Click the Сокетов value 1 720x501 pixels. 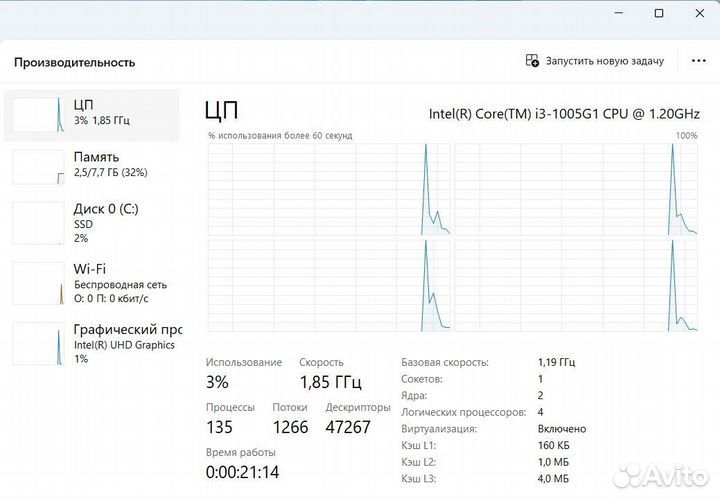click(540, 379)
